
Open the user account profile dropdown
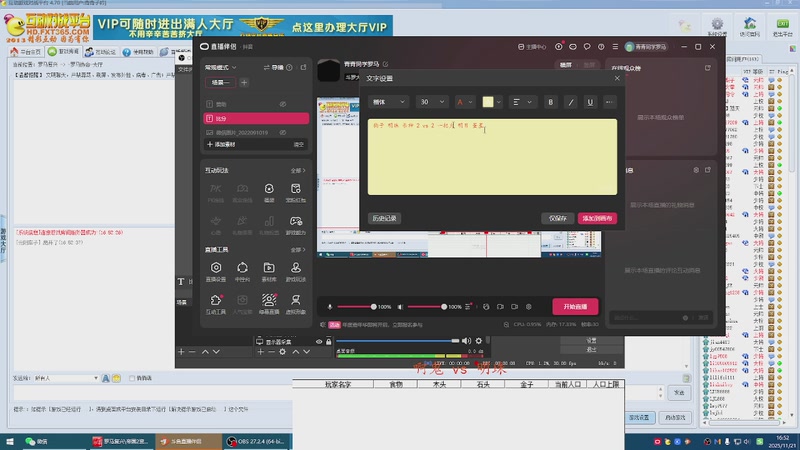(646, 46)
